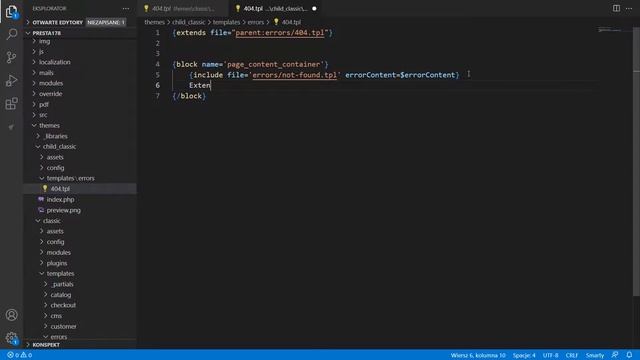Change end of line sequence CRLF
The image size is (640, 360).
pos(571,355)
